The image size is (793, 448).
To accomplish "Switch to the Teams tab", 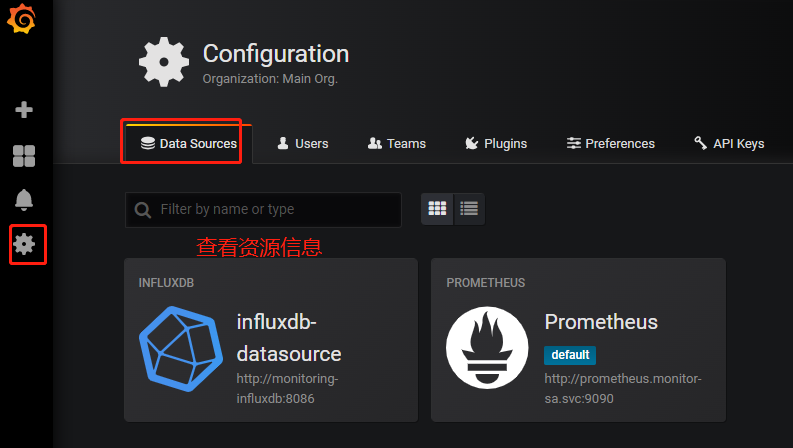I will pyautogui.click(x=396, y=144).
